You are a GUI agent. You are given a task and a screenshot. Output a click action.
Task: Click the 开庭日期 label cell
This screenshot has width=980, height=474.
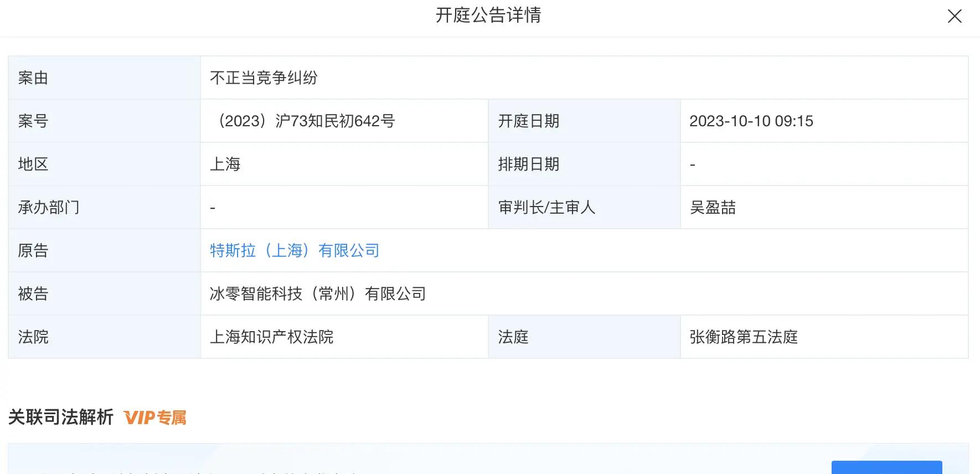pos(584,121)
